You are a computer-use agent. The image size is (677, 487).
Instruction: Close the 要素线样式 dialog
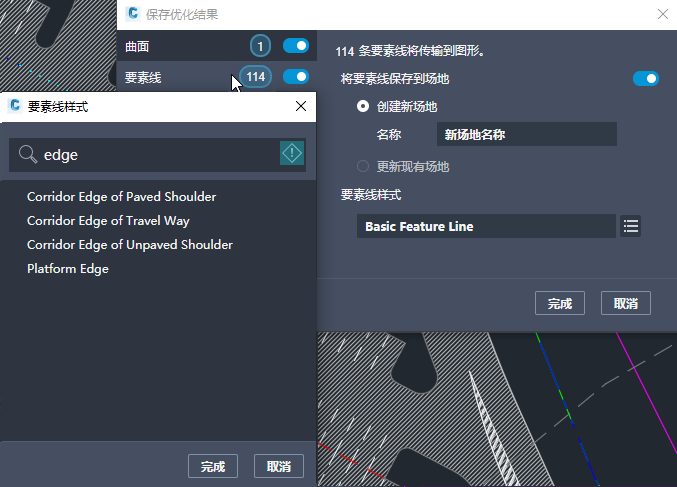(301, 106)
